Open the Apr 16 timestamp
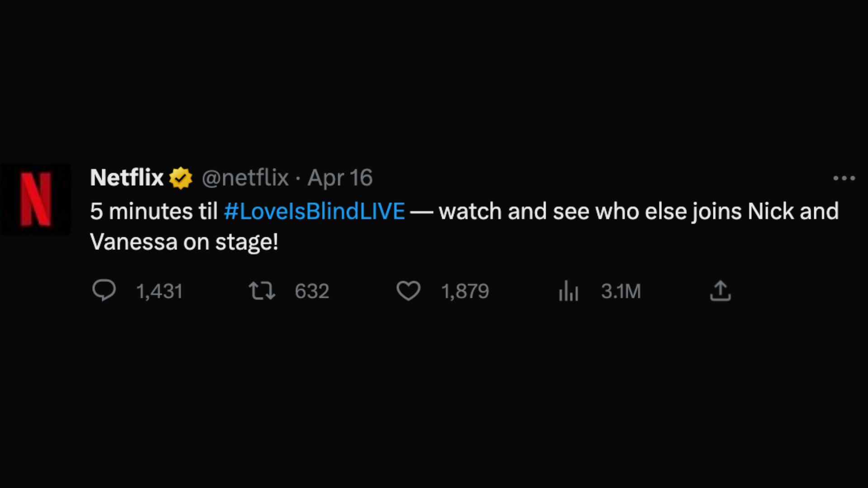Image resolution: width=868 pixels, height=488 pixels. pyautogui.click(x=340, y=178)
